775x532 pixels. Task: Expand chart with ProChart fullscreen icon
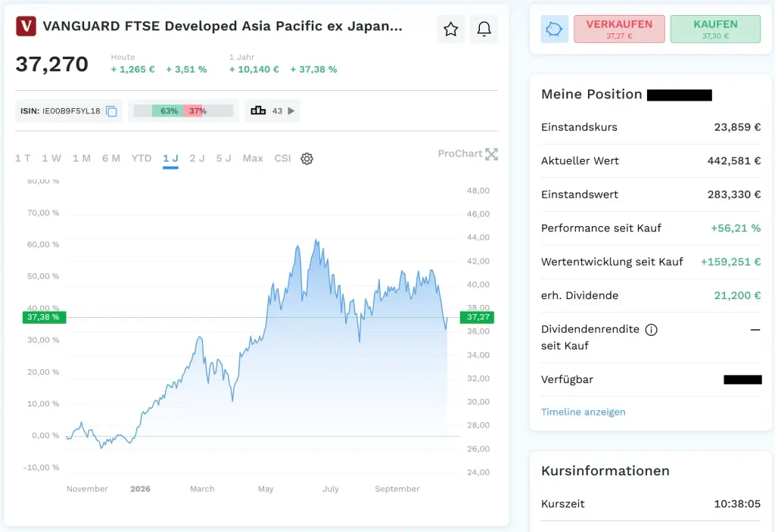coord(491,154)
